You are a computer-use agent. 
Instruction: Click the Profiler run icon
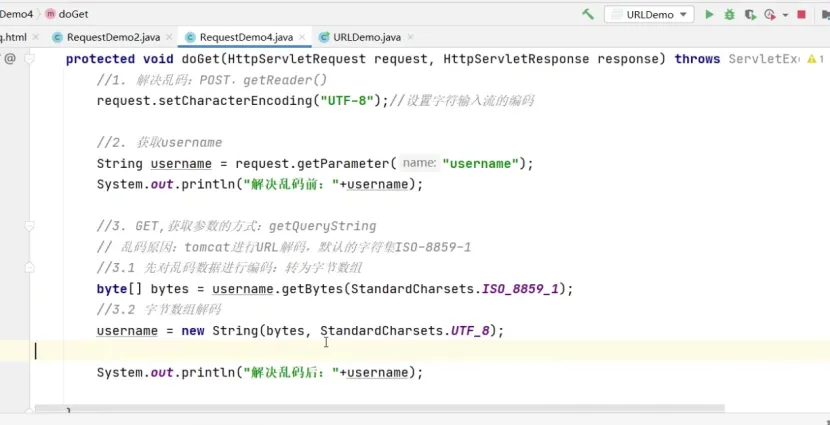(770, 14)
